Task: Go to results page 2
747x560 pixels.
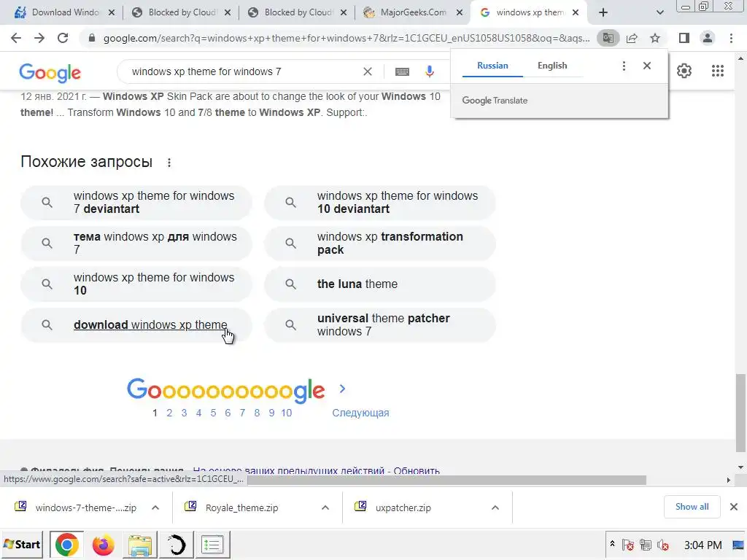Action: pos(169,413)
